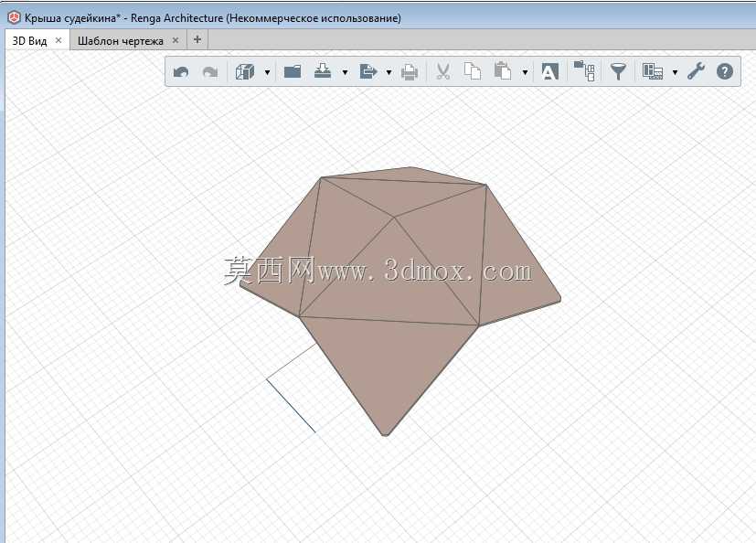This screenshot has width=756, height=543.
Task: Expand the schedules table dropdown arrow
Action: (675, 72)
